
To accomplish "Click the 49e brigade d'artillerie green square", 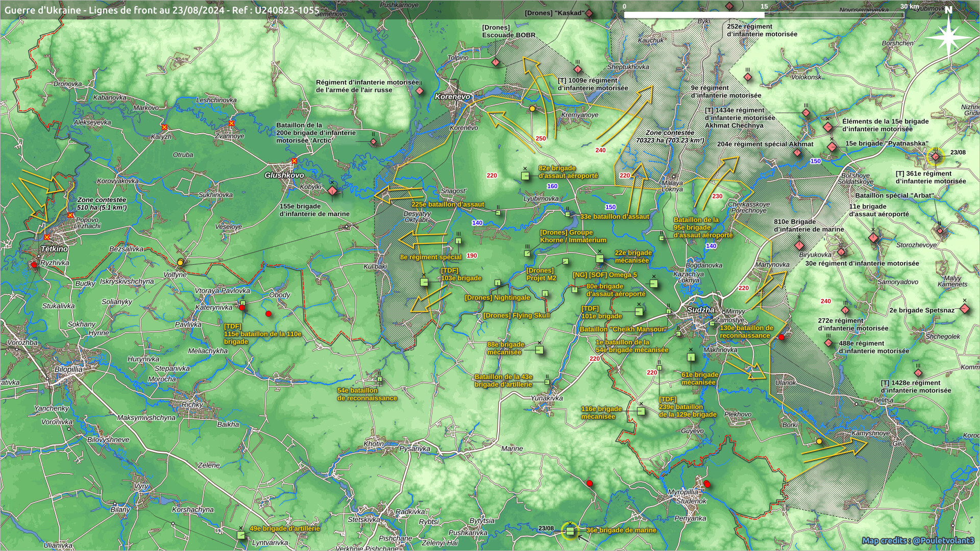I will [241, 535].
